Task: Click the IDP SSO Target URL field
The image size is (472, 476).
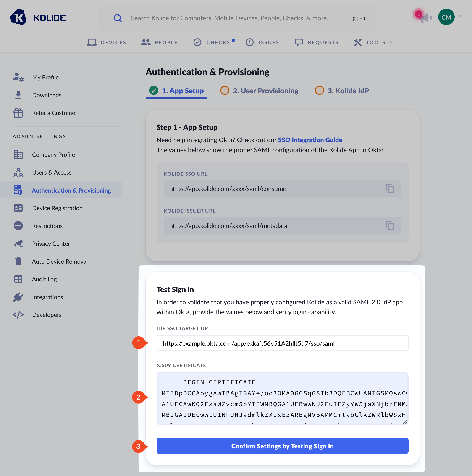Action: point(283,343)
